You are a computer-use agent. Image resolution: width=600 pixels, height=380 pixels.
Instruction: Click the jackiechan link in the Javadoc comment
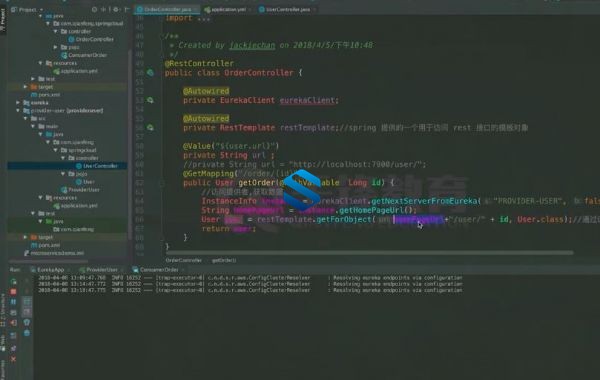252,45
